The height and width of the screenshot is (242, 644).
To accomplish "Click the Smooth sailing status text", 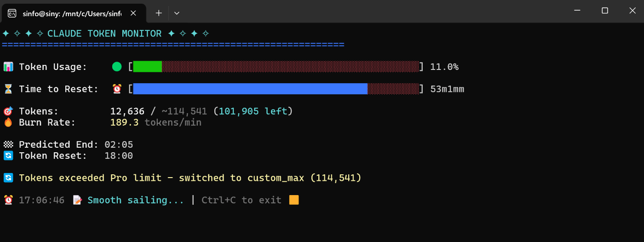I will click(x=136, y=200).
